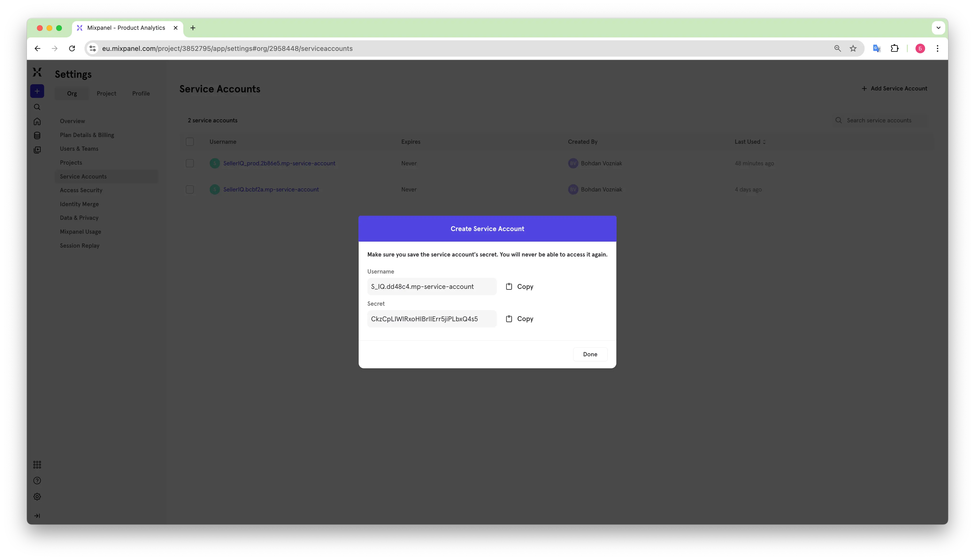975x560 pixels.
Task: Open the help question mark icon
Action: pos(37,481)
